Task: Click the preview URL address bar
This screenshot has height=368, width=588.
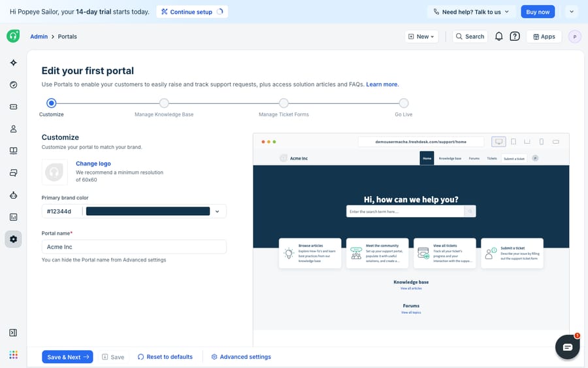Action: (421, 142)
